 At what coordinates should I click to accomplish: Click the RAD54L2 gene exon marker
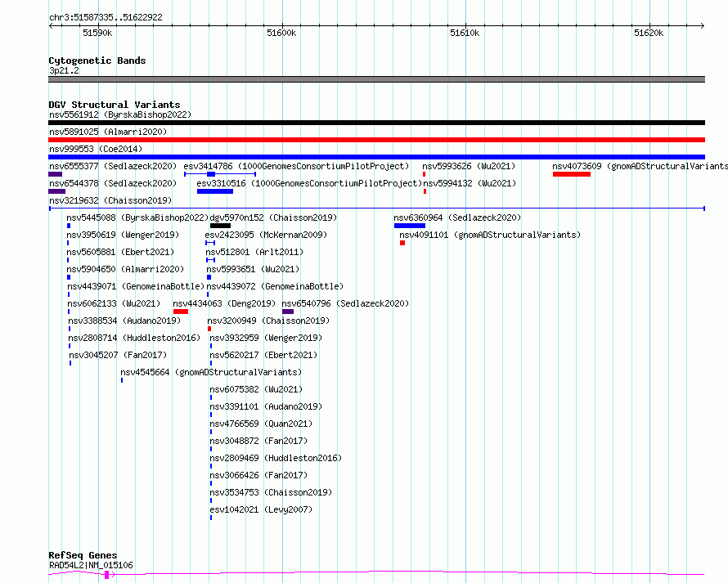[107, 575]
